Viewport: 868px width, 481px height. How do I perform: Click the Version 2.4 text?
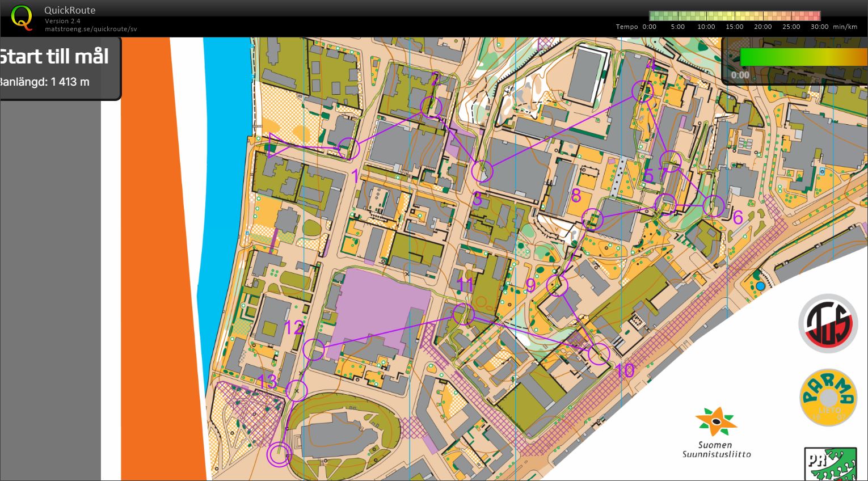pyautogui.click(x=62, y=21)
